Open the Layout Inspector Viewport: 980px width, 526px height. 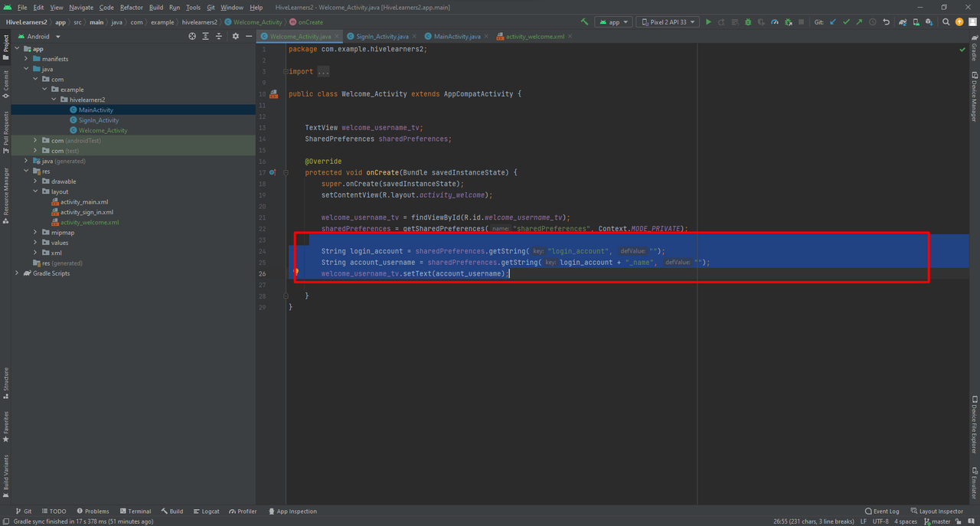click(936, 511)
